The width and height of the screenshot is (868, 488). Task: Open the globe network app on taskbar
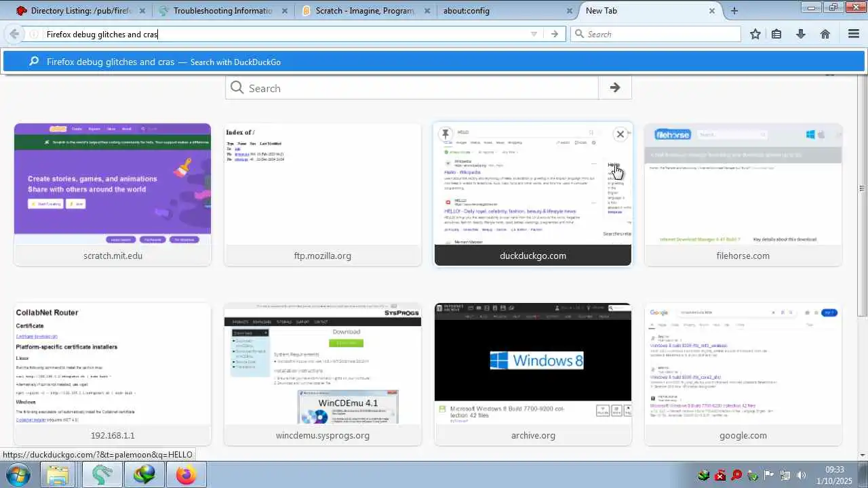pos(144,474)
